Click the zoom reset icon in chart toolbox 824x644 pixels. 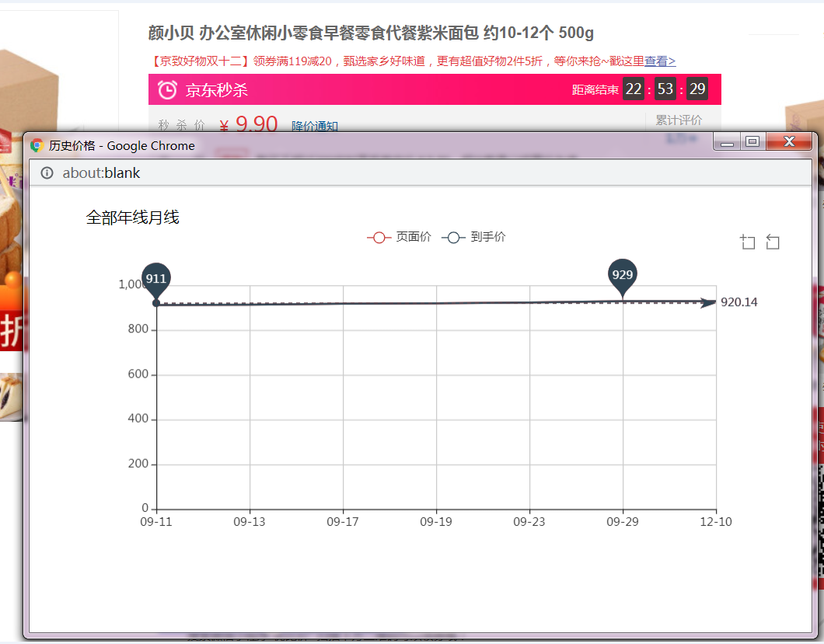pos(773,242)
